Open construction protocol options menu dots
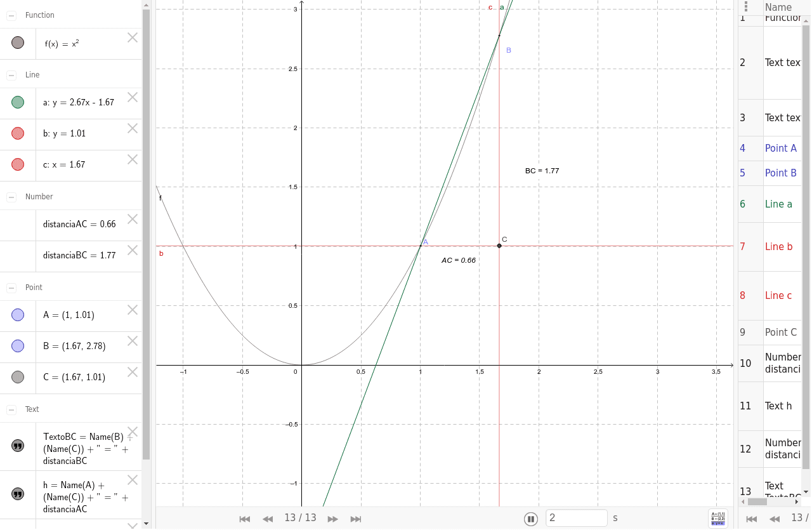The width and height of the screenshot is (812, 530). [747, 6]
